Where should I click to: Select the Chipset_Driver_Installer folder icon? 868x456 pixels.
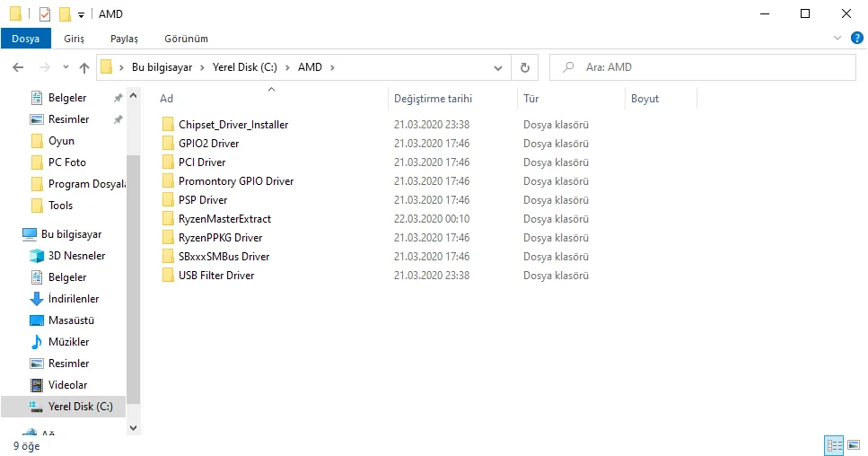pos(168,125)
